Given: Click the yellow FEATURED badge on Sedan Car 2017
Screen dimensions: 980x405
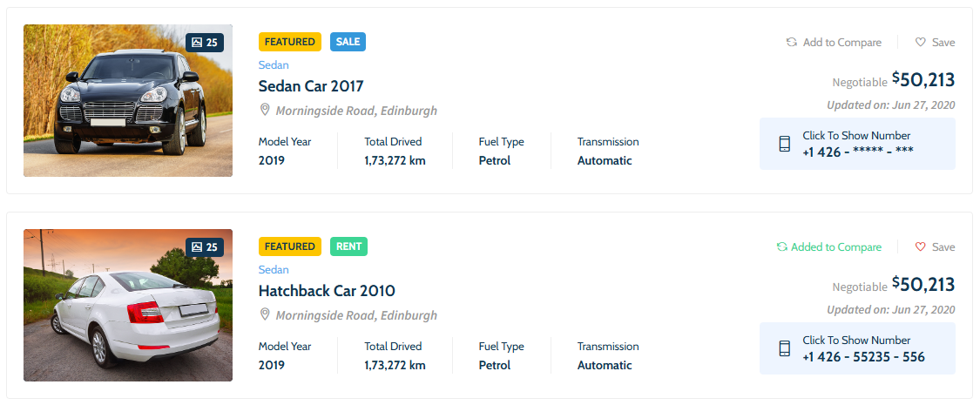Looking at the screenshot, I should click(x=289, y=42).
